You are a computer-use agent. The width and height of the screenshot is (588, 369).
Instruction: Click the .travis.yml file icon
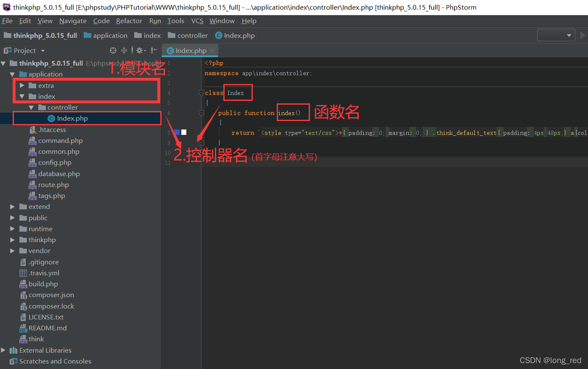point(23,273)
